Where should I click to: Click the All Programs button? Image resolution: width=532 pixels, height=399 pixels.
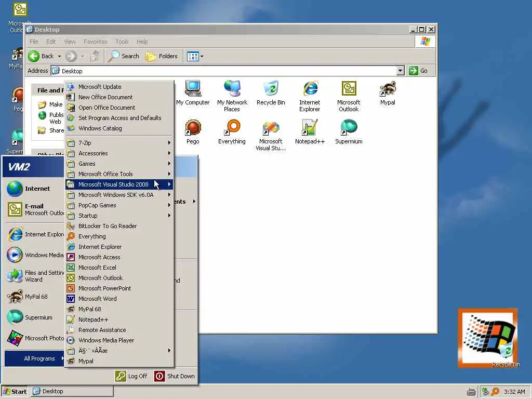(35, 358)
